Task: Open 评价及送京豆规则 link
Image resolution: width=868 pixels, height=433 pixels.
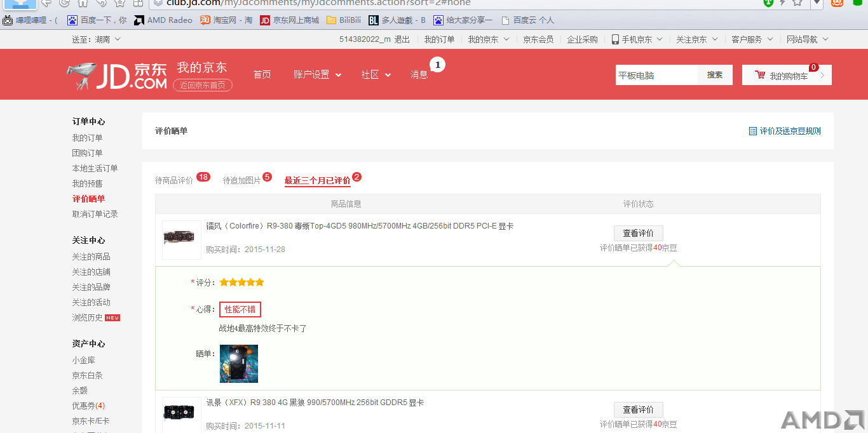Action: point(785,131)
